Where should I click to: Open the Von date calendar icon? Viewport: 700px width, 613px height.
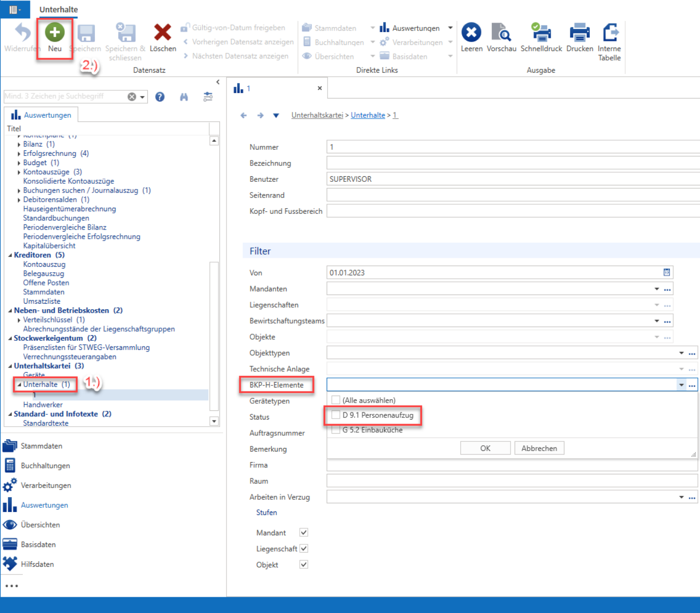666,273
